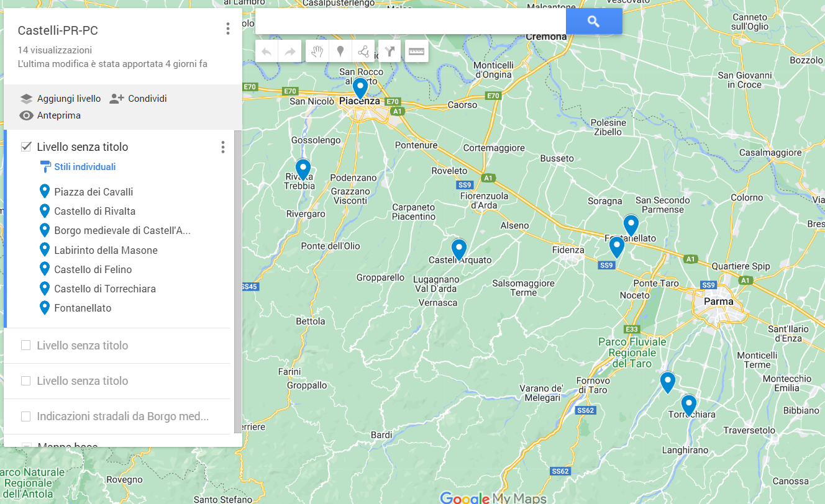This screenshot has width=825, height=504.
Task: Click the Parma city label on map
Action: (x=719, y=302)
